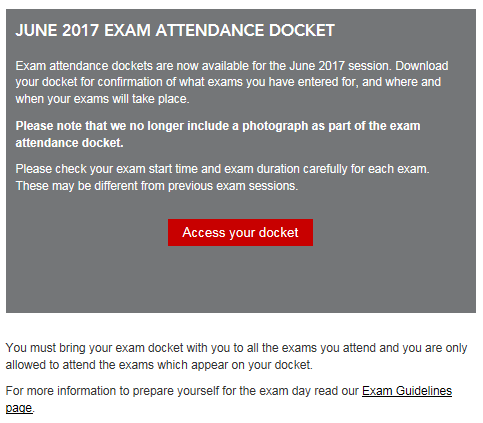Click the words "when your exams will take place"
483x423 pixels.
[102, 99]
